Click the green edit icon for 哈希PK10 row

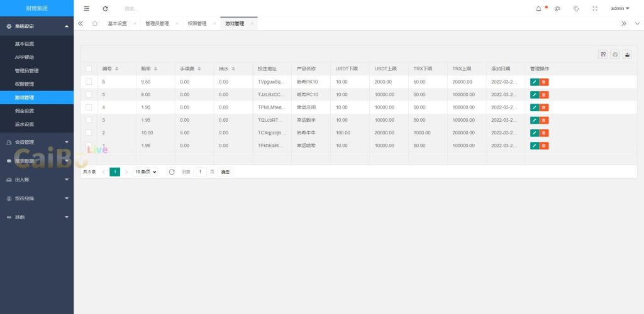[x=535, y=82]
